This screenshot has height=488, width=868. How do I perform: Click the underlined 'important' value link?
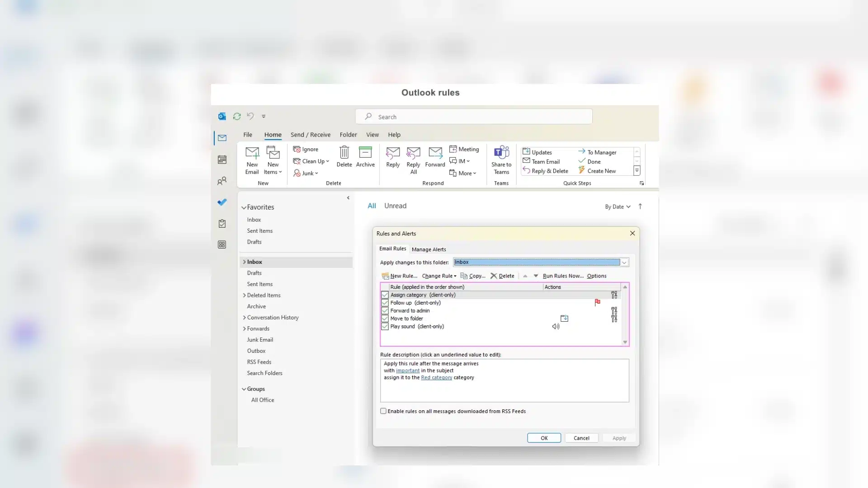(408, 371)
